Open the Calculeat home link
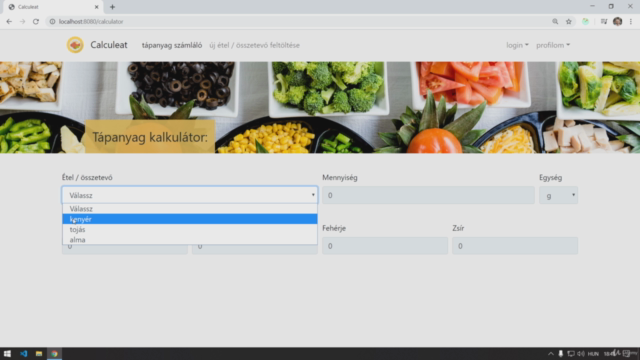The height and width of the screenshot is (360, 640). click(x=109, y=45)
